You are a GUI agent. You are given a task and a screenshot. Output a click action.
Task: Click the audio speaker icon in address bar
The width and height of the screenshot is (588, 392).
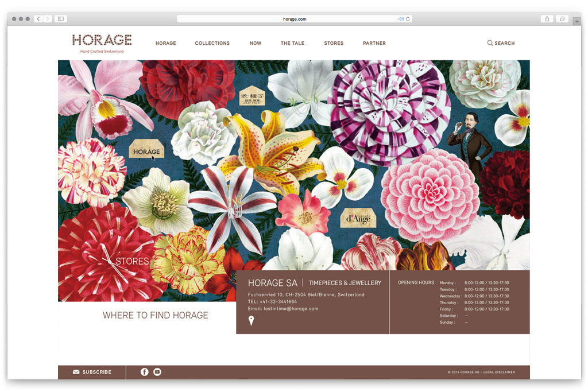pyautogui.click(x=400, y=19)
